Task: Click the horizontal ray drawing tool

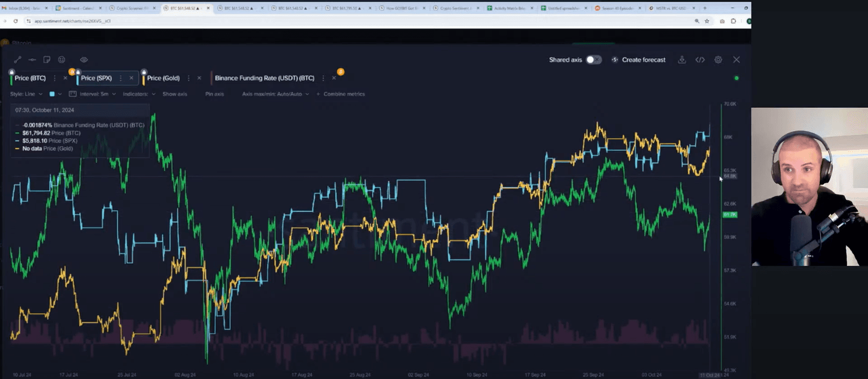Action: tap(32, 60)
